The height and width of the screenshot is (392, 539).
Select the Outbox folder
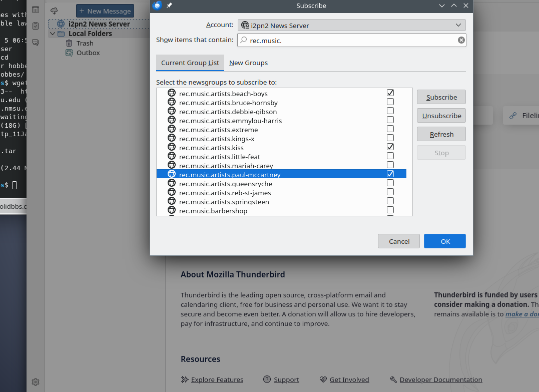88,53
